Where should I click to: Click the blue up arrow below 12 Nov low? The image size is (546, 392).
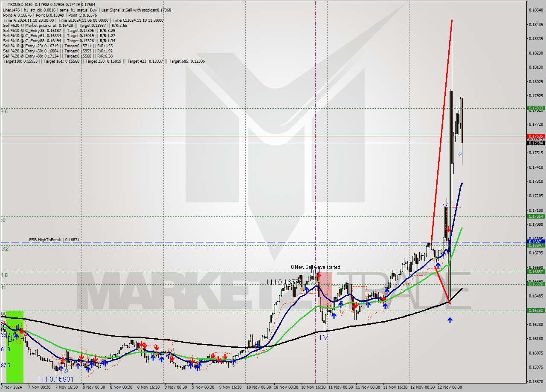[x=450, y=320]
